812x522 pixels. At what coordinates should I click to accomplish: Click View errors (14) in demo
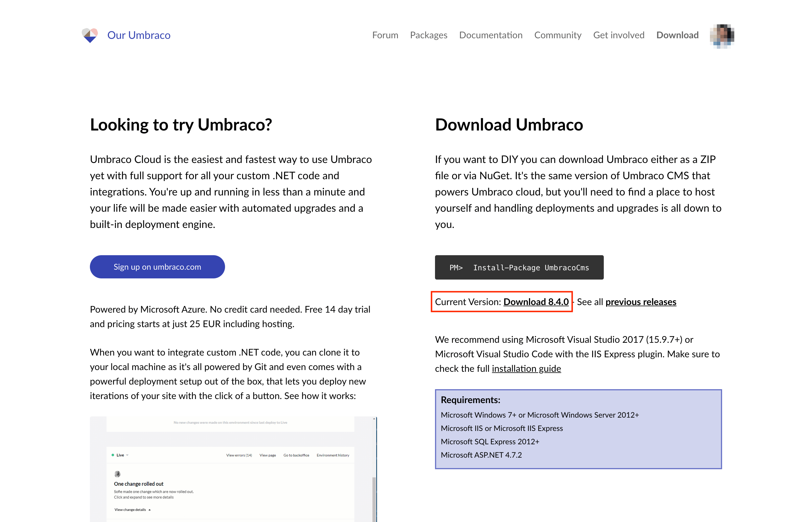pyautogui.click(x=239, y=455)
